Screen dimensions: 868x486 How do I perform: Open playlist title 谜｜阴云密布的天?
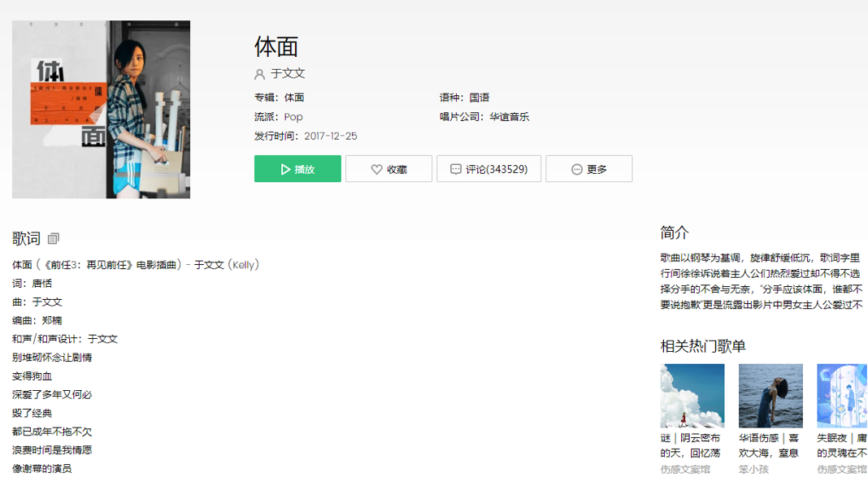[x=690, y=445]
